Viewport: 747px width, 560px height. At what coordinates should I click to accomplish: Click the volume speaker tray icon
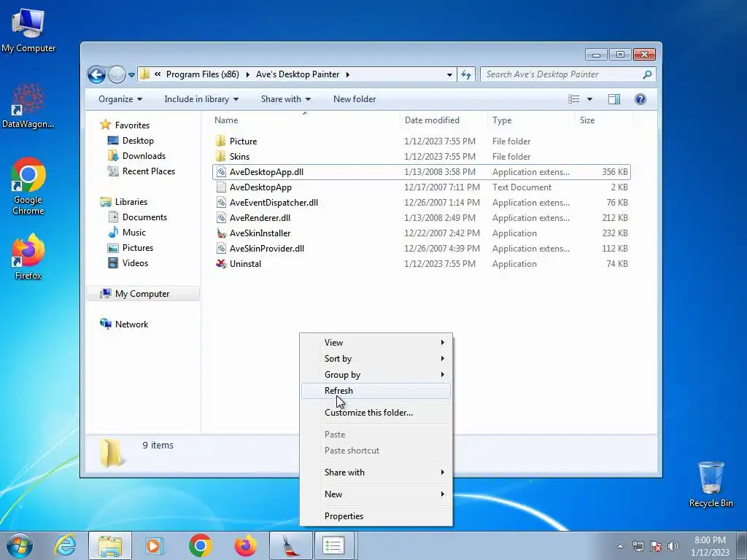click(x=673, y=546)
